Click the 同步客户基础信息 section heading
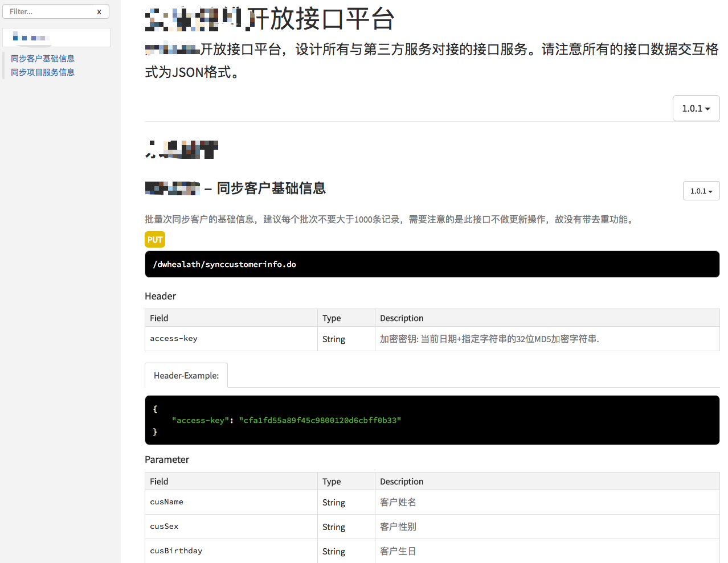This screenshot has height=563, width=728. (271, 188)
